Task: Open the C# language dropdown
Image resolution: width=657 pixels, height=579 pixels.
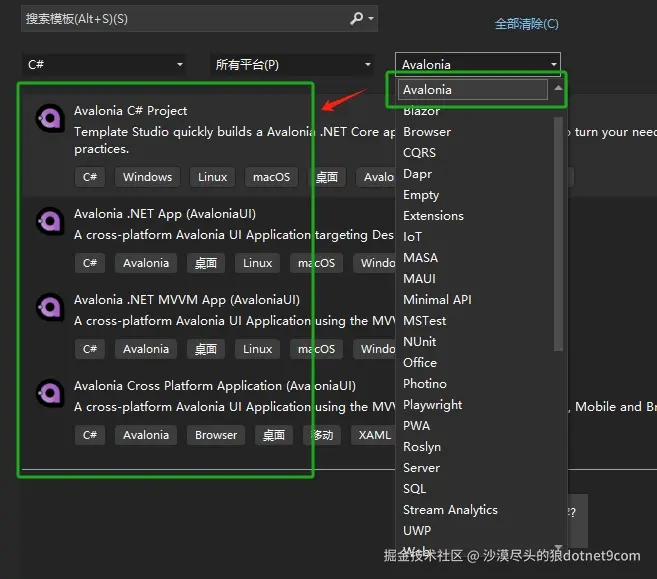Action: (104, 65)
